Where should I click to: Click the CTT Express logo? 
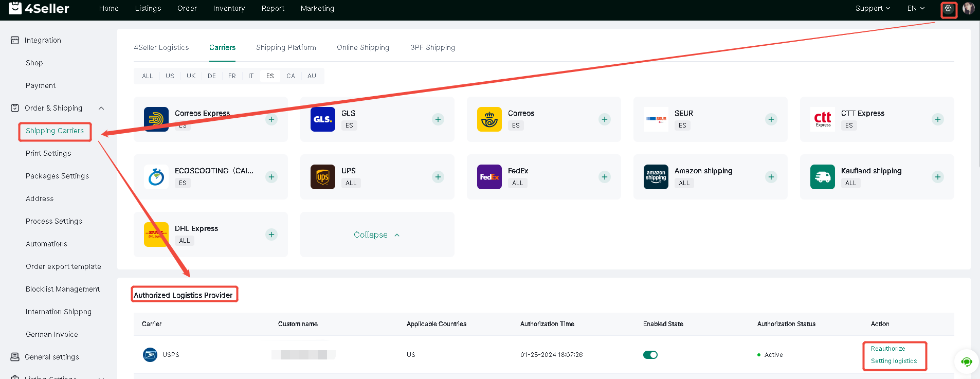[823, 119]
